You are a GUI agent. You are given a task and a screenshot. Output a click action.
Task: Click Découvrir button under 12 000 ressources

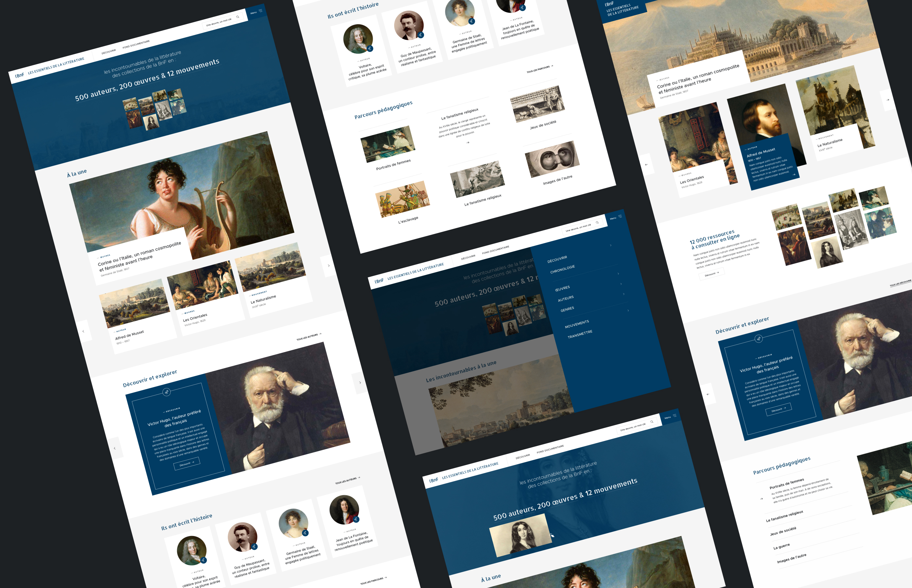[711, 274]
